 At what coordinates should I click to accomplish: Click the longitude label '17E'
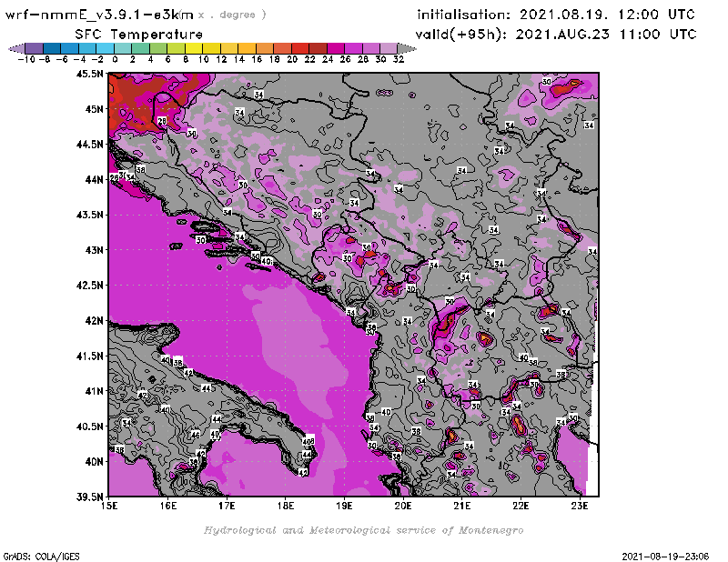click(x=227, y=506)
